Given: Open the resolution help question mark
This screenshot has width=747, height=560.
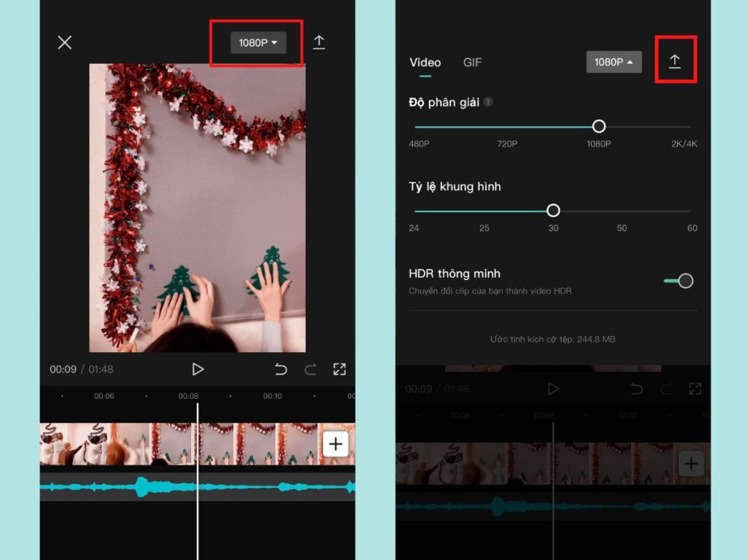Looking at the screenshot, I should 486,102.
